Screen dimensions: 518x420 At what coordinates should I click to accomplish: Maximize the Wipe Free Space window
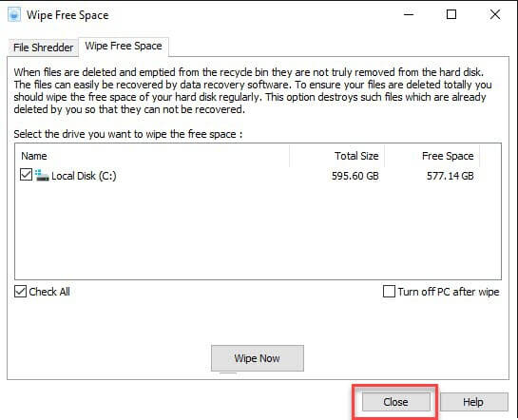pyautogui.click(x=451, y=14)
